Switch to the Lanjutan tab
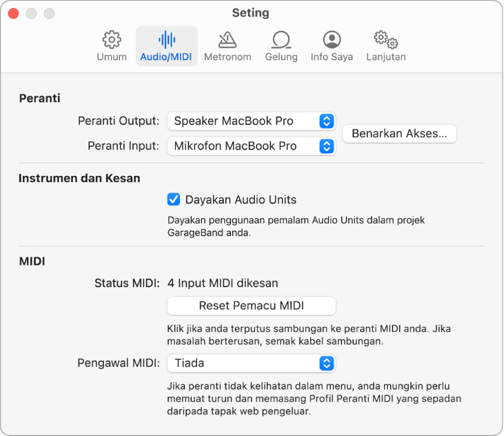This screenshot has width=504, height=436. point(385,46)
